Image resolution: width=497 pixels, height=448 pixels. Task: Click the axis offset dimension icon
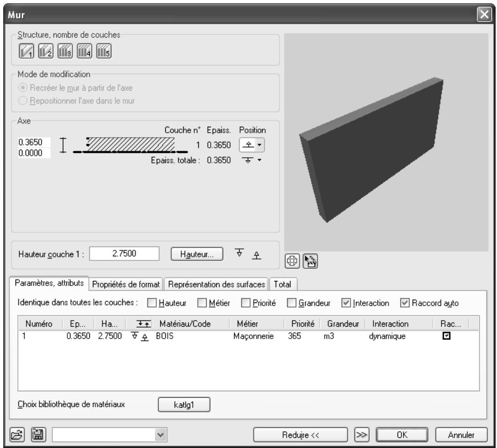pyautogui.click(x=63, y=146)
